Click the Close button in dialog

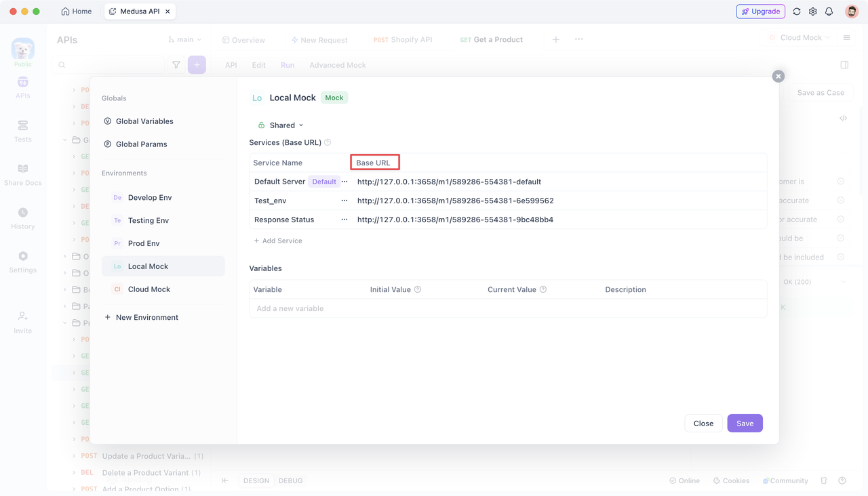[x=703, y=423]
